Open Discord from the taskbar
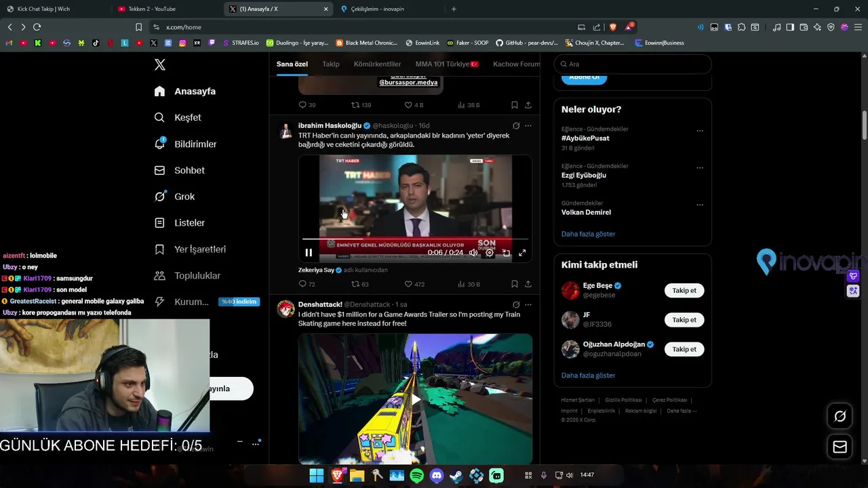This screenshot has width=868, height=488. 437,476
